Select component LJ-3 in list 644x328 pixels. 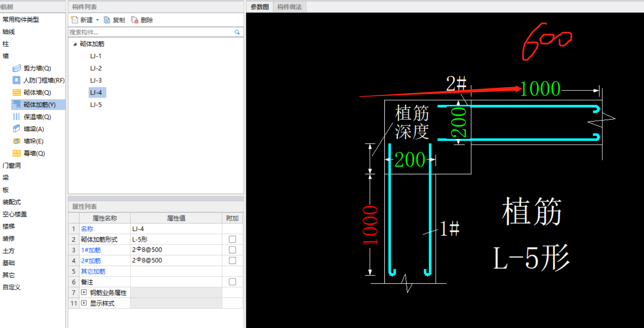click(x=96, y=80)
